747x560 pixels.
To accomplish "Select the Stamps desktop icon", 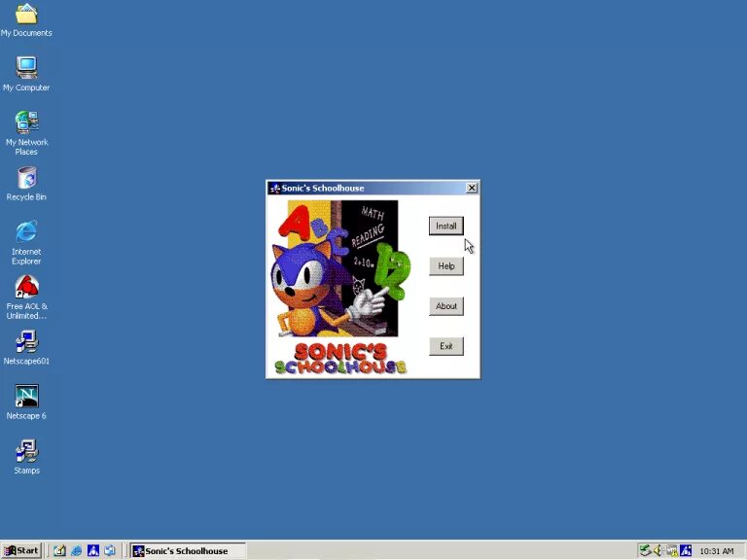I will pyautogui.click(x=26, y=457).
